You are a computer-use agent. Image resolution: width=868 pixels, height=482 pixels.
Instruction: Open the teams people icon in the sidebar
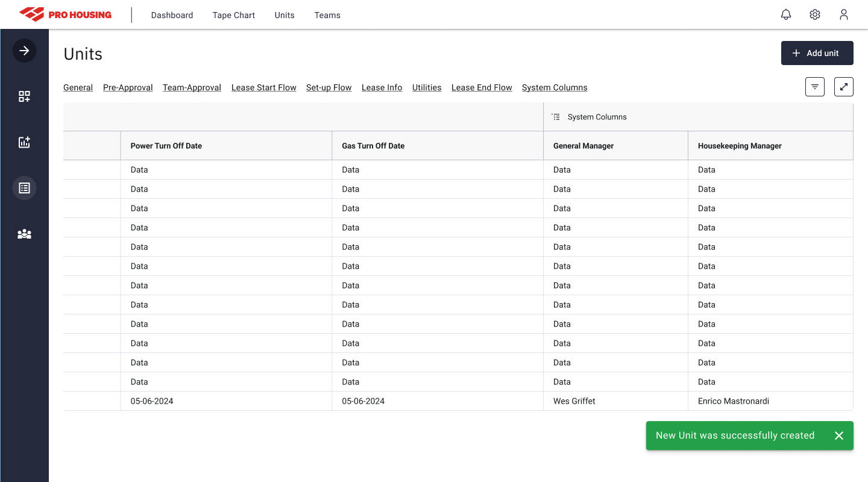pos(24,234)
